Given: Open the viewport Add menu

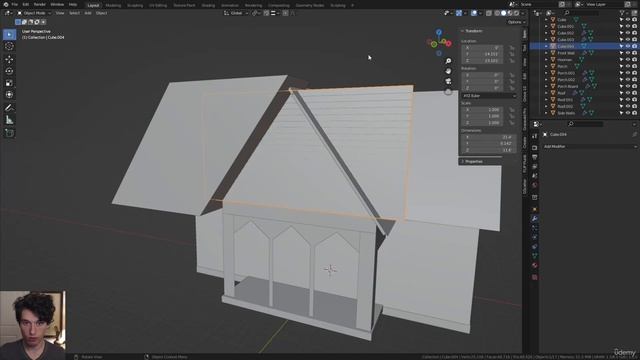Looking at the screenshot, I should 88,13.
